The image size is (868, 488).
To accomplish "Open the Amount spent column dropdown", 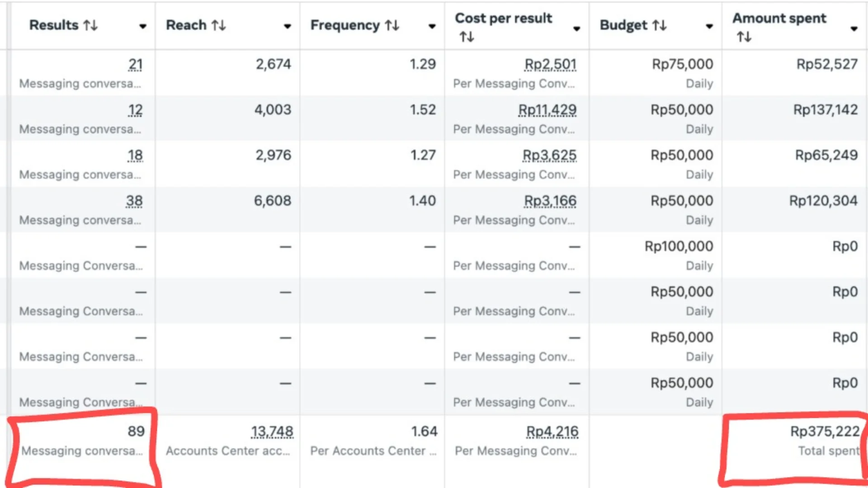I will point(854,29).
